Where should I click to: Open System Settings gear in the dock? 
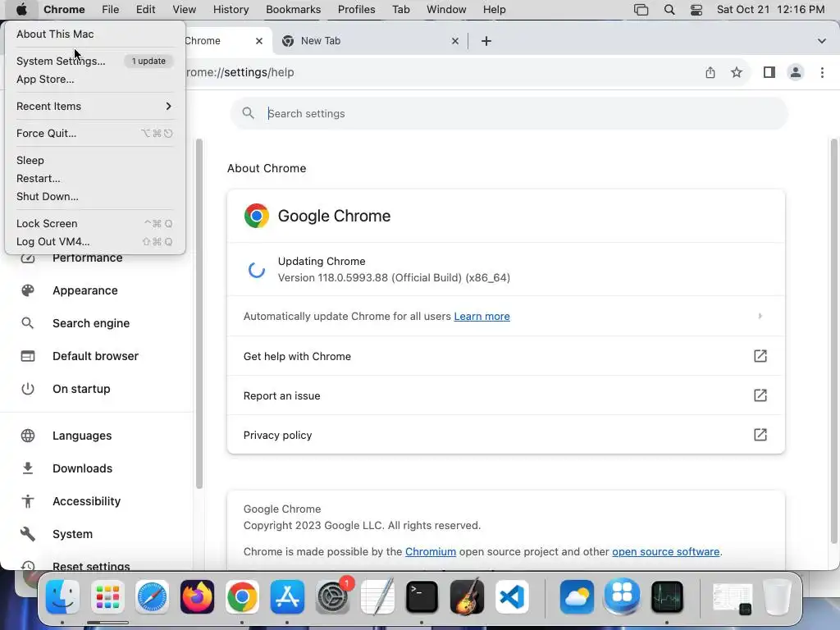(333, 597)
